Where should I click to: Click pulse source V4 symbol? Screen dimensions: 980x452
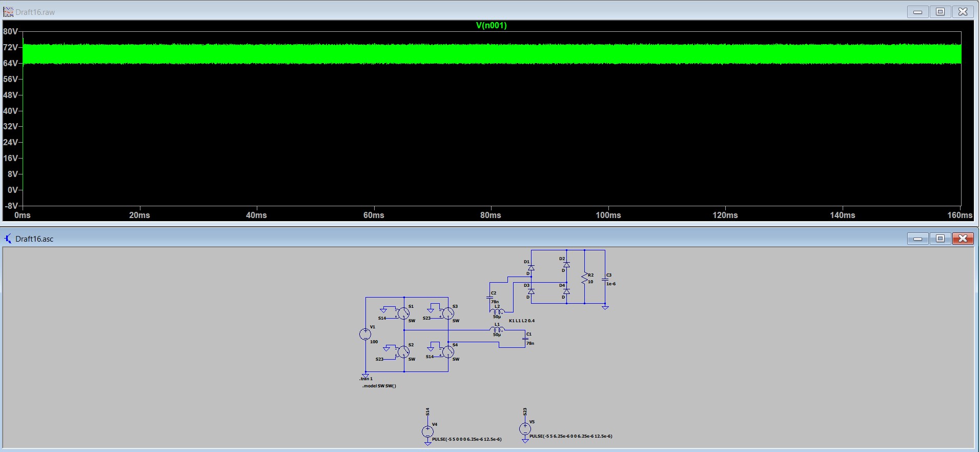(427, 431)
